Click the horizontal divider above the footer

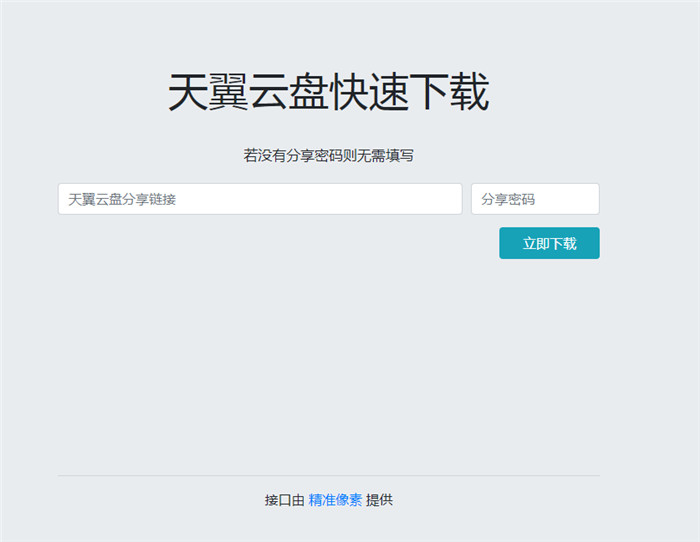[x=328, y=475]
